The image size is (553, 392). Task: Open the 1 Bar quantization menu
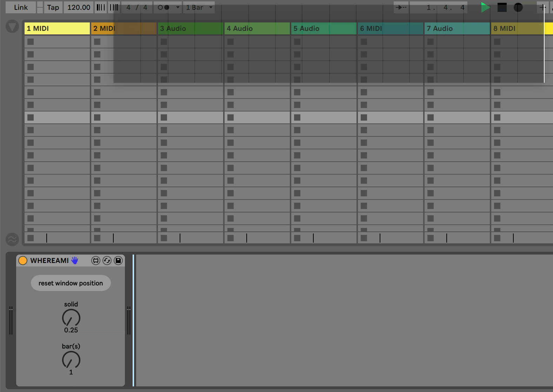(x=199, y=7)
